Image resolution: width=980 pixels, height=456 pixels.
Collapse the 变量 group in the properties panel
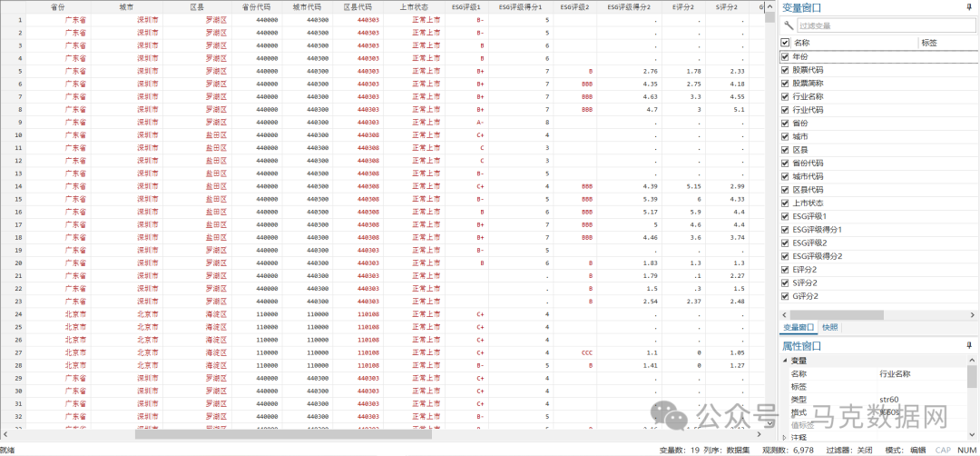click(x=785, y=361)
